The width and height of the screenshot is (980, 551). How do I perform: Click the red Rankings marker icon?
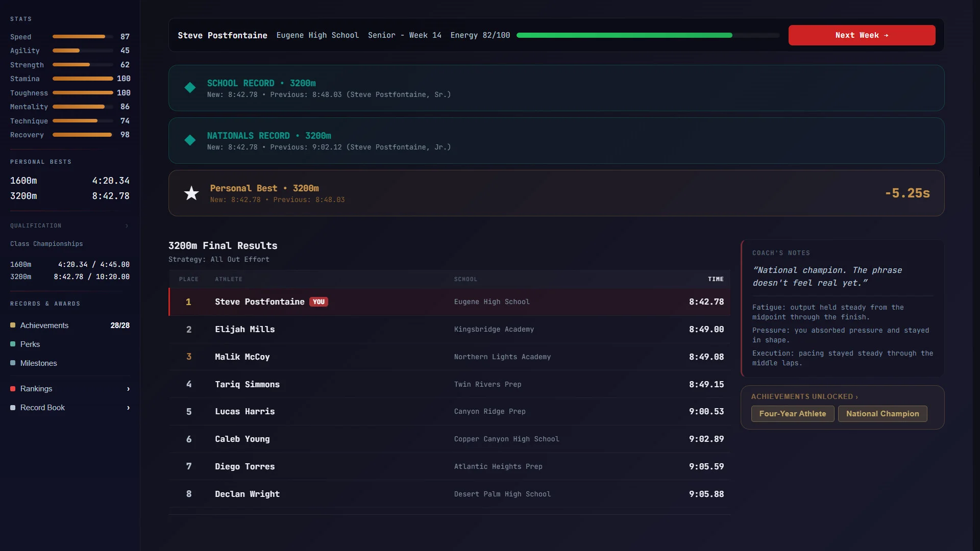[13, 389]
